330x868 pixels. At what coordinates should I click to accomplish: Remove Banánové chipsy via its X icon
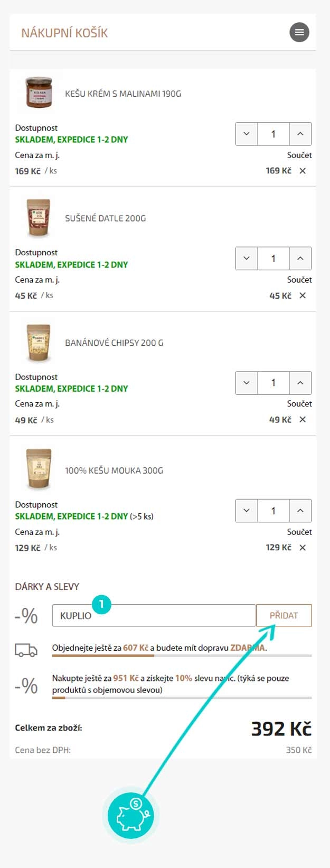(x=302, y=419)
